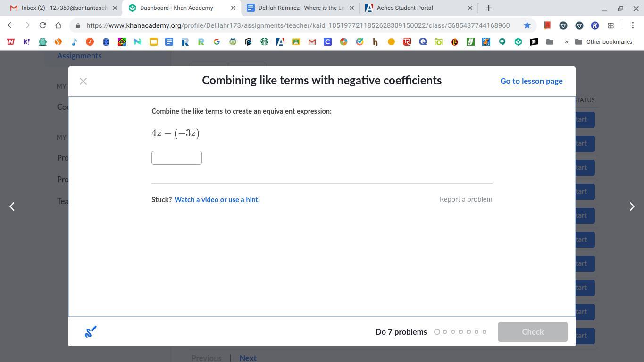Open the Other bookmarks folder
Screen dimensions: 644x362
tap(603, 42)
